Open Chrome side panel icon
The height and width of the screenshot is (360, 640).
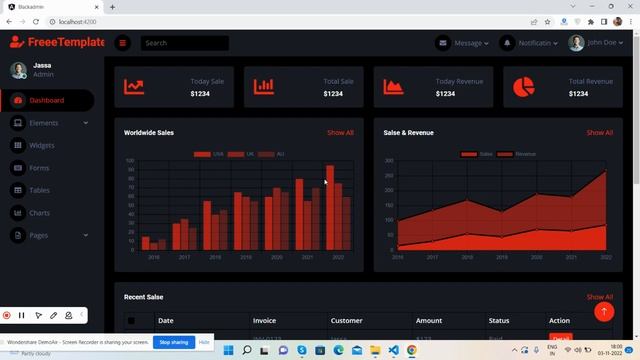pyautogui.click(x=604, y=22)
